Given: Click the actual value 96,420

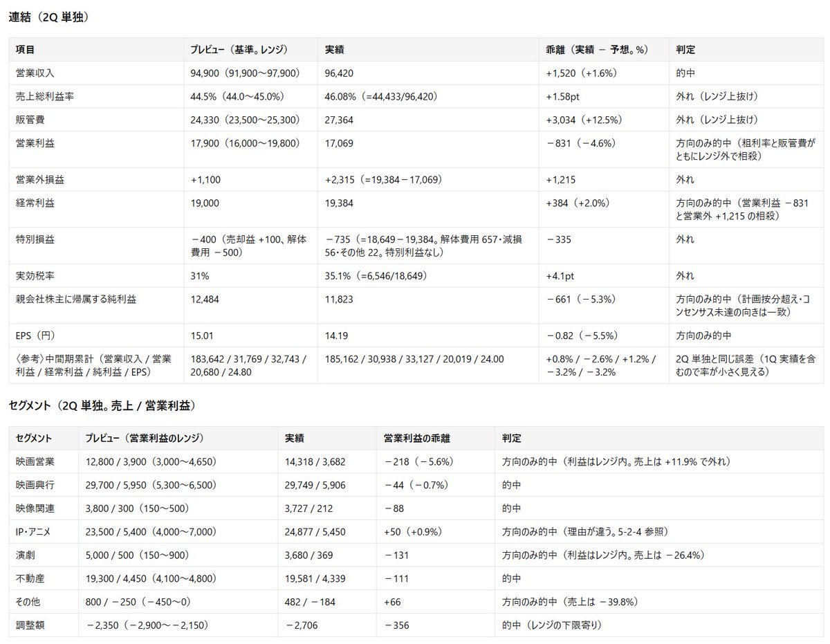Looking at the screenshot, I should click(x=340, y=73).
